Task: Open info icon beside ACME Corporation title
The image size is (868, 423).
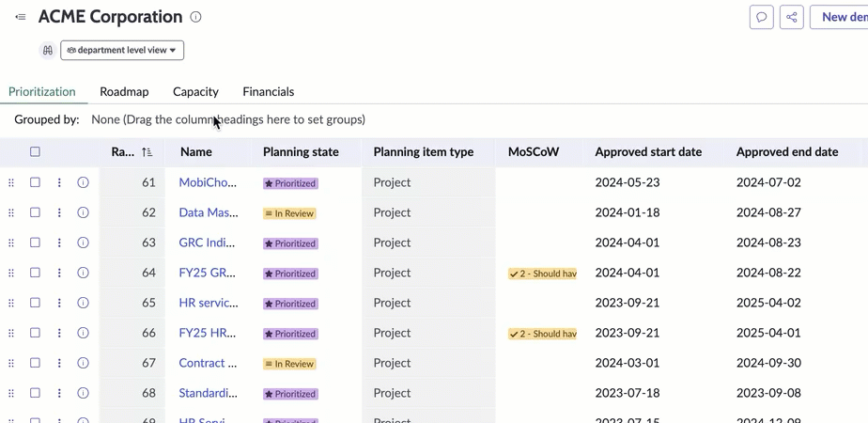Action: (195, 17)
